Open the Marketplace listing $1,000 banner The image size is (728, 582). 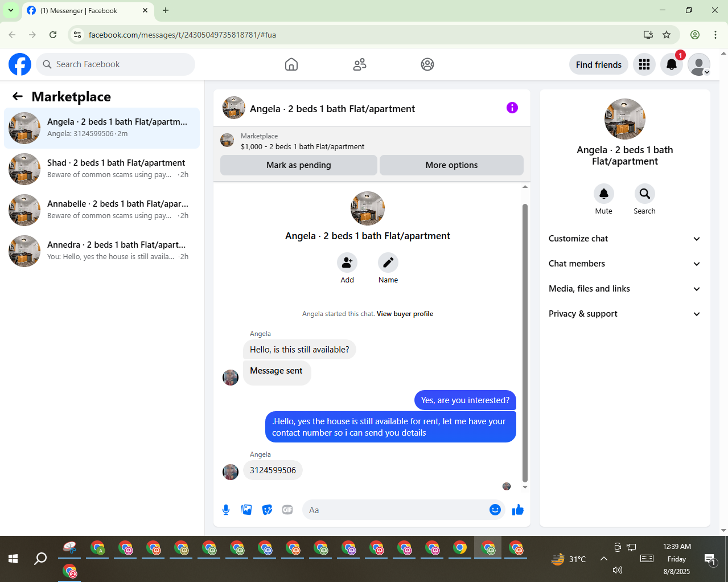[372, 141]
